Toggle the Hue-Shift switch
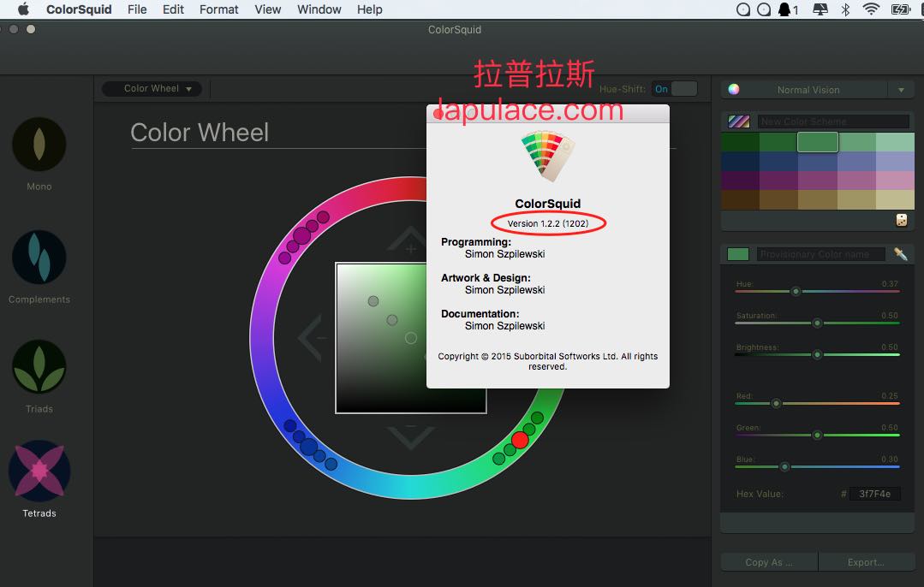Viewport: 924px width, 587px height. 675,89
